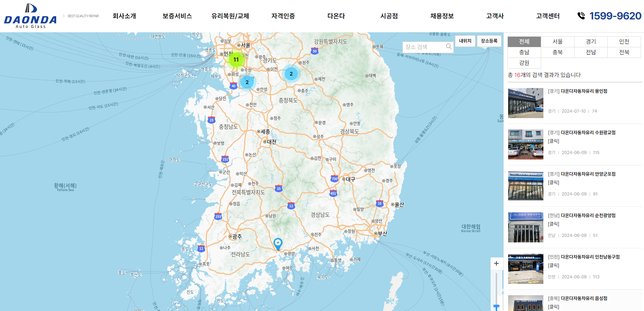The height and width of the screenshot is (311, 644).
Task: Select the 충남 region tab
Action: coord(524,52)
